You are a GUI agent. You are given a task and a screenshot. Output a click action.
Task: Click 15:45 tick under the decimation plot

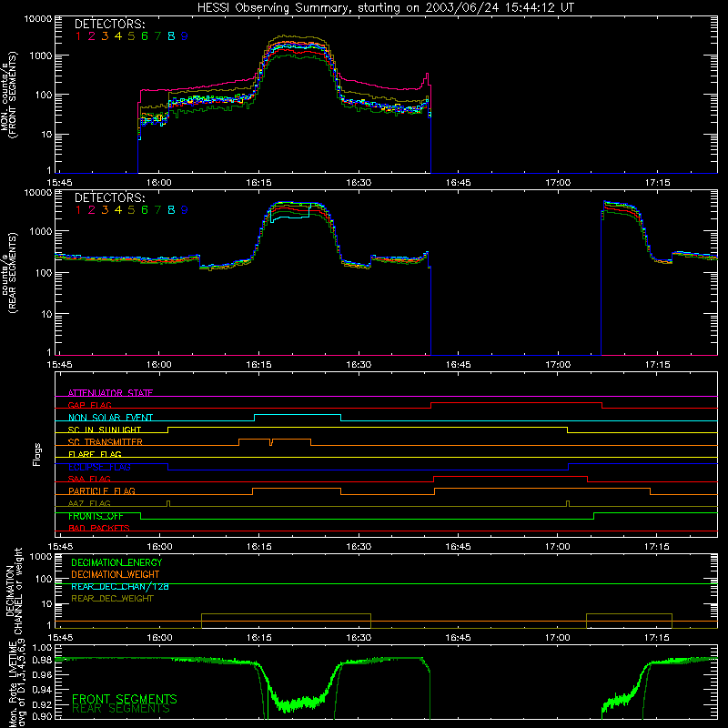(x=60, y=638)
